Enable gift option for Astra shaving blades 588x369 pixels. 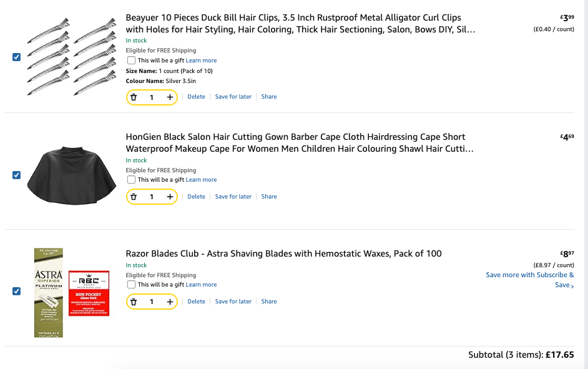pos(131,285)
